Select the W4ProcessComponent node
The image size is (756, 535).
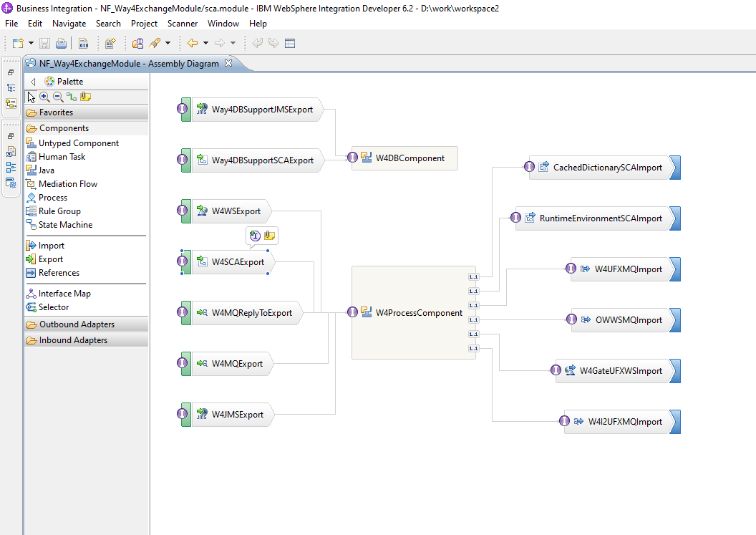(x=414, y=312)
